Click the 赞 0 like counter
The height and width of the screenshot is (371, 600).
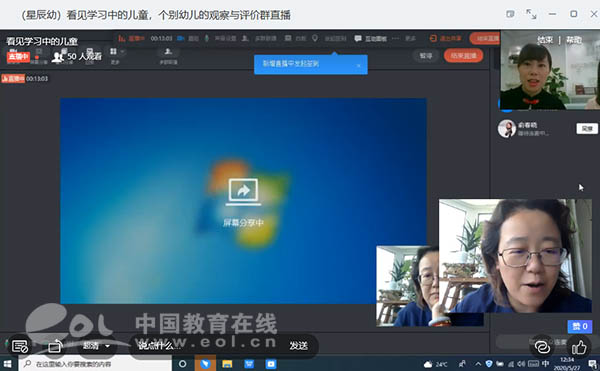click(x=580, y=326)
